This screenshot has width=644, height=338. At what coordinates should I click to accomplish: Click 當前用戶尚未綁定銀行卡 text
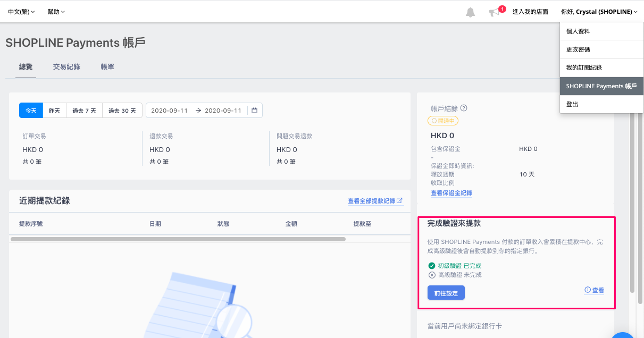coord(464,326)
